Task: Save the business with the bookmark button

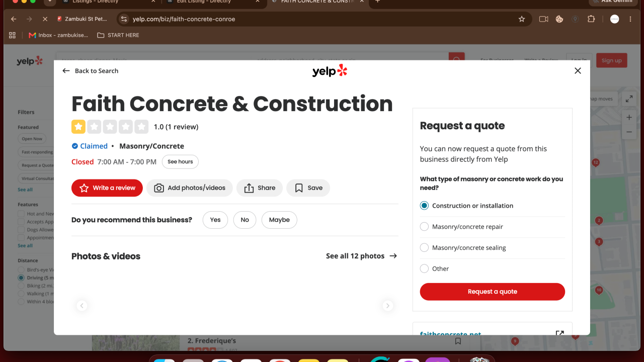Action: (x=308, y=188)
